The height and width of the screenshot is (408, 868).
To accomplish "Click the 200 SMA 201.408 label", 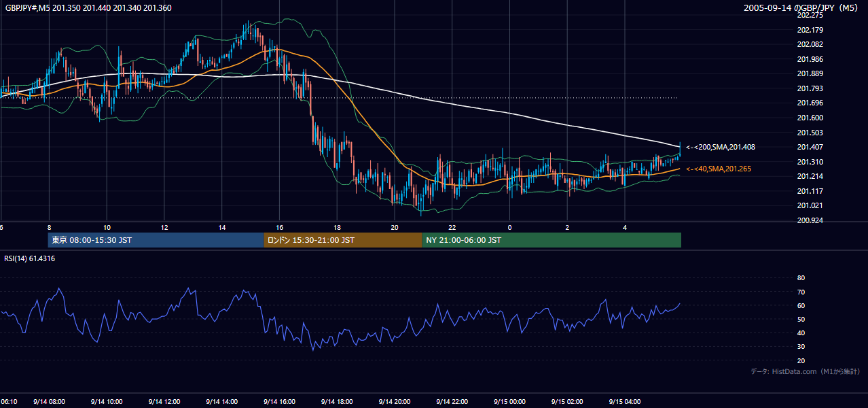I will click(721, 147).
